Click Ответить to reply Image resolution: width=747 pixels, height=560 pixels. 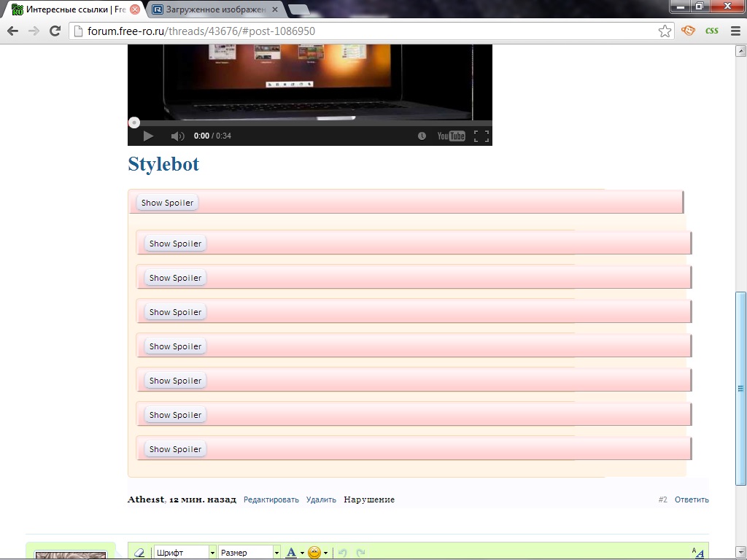[692, 499]
